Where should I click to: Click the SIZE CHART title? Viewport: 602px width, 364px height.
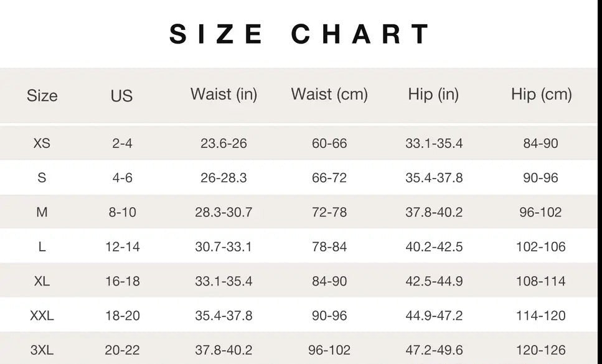point(299,34)
